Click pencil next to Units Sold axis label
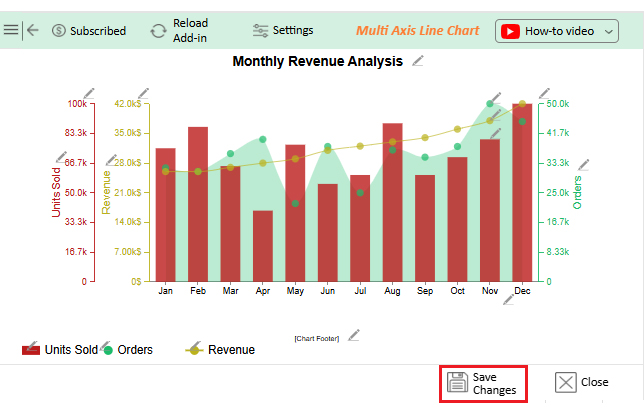 pyautogui.click(x=61, y=158)
